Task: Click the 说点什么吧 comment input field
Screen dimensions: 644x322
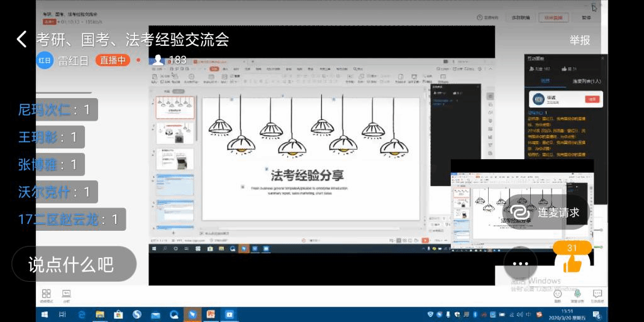Action: tap(73, 264)
